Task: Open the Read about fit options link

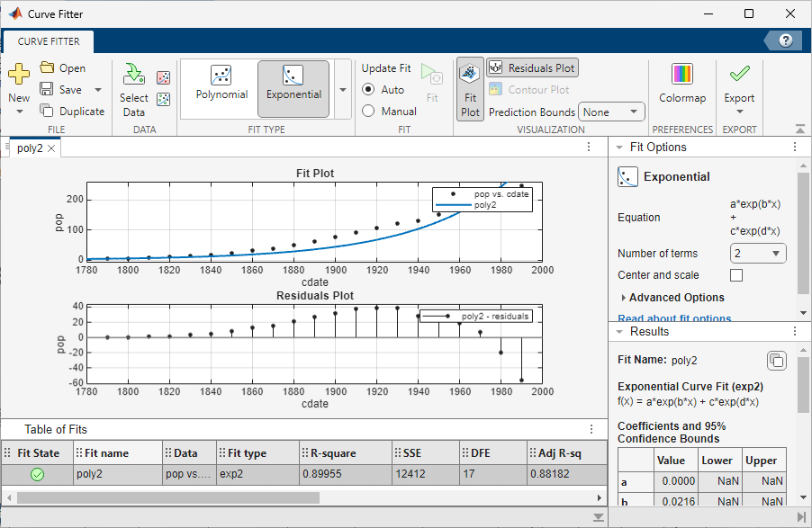Action: [674, 318]
